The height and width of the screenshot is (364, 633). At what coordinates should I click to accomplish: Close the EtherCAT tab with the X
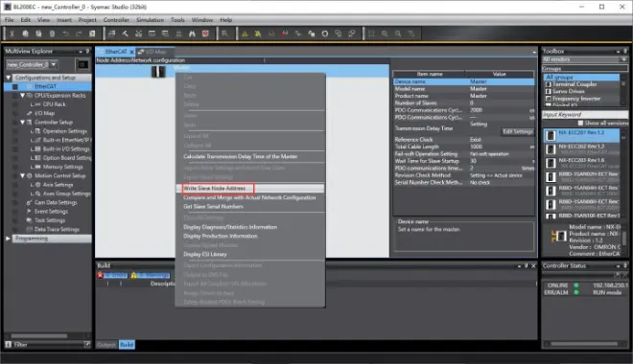(x=131, y=52)
